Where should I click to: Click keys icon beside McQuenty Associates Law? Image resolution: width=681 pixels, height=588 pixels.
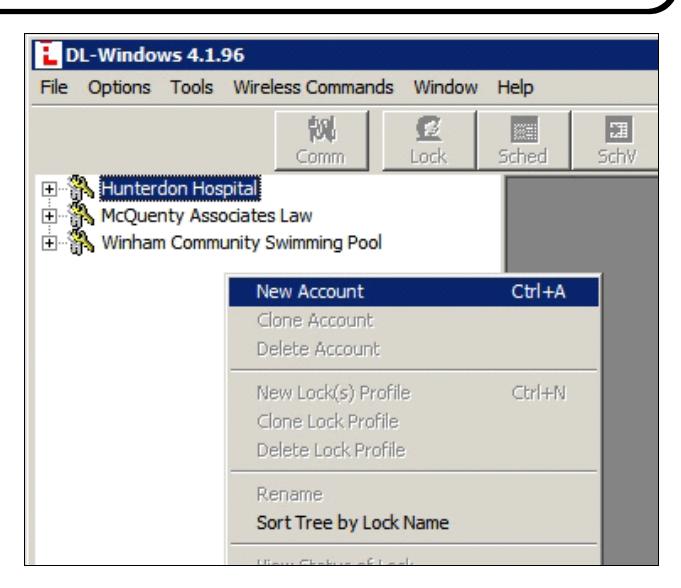coord(81,215)
